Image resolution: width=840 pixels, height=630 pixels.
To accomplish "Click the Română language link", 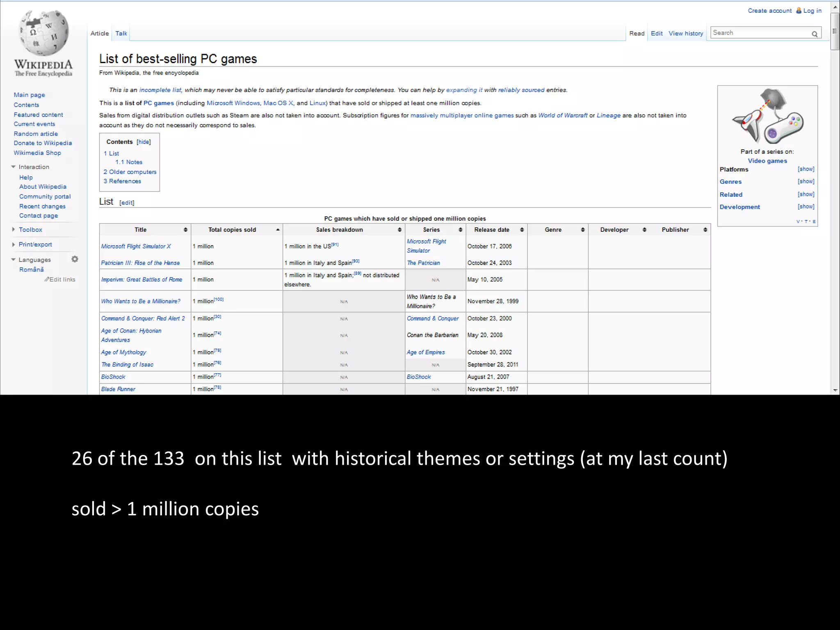I will (32, 269).
